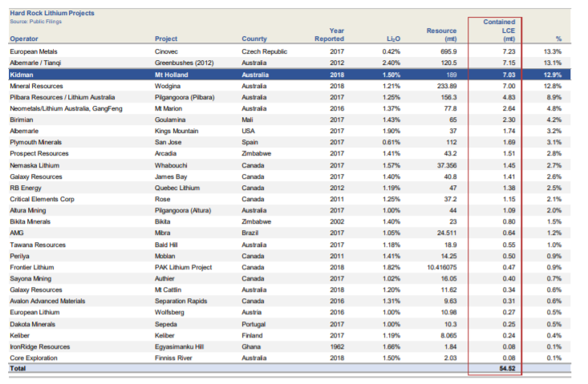Click the Source: Public Filings text

[35, 22]
